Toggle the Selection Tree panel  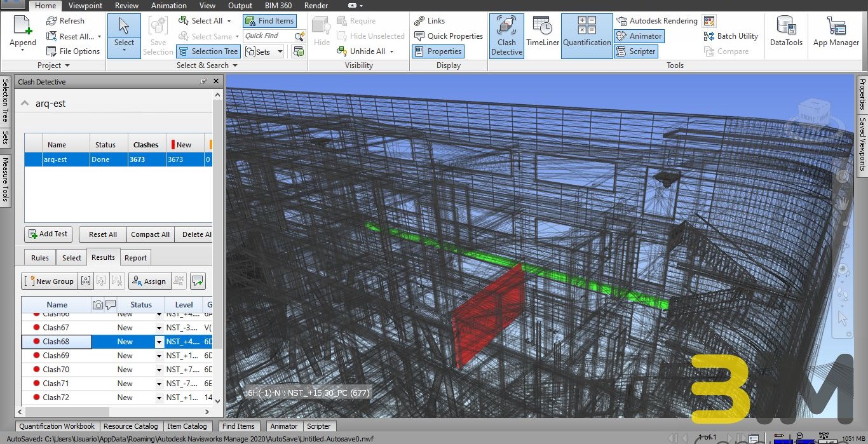[x=208, y=51]
